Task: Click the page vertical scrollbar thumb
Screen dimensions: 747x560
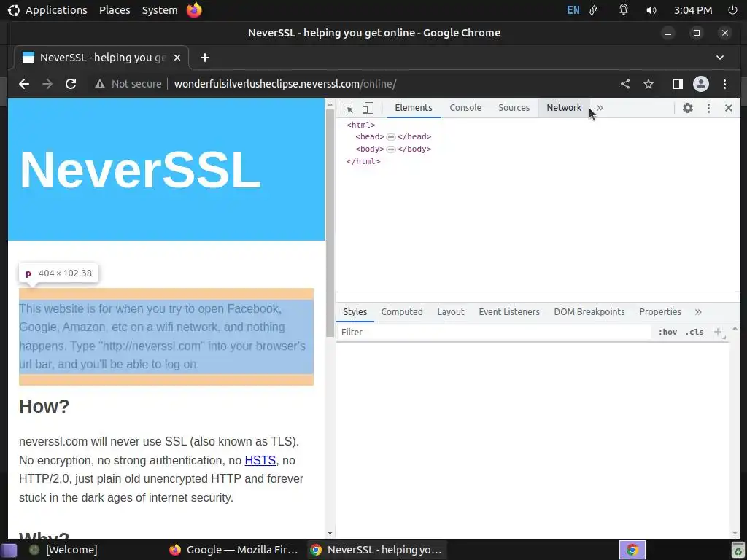Action: click(x=330, y=224)
